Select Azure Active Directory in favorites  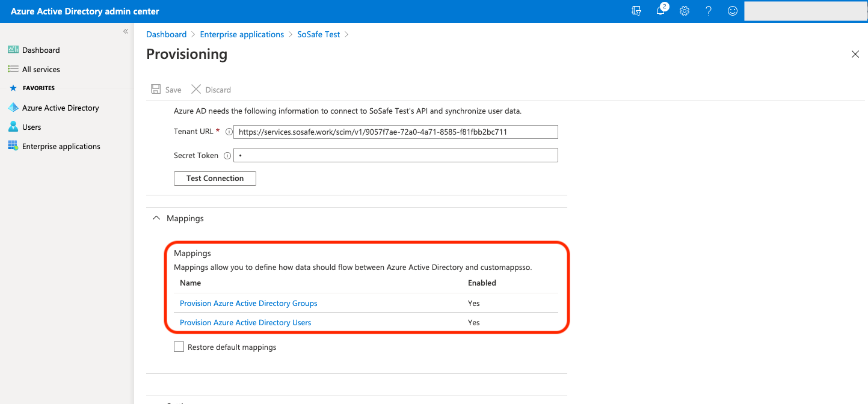coord(60,108)
